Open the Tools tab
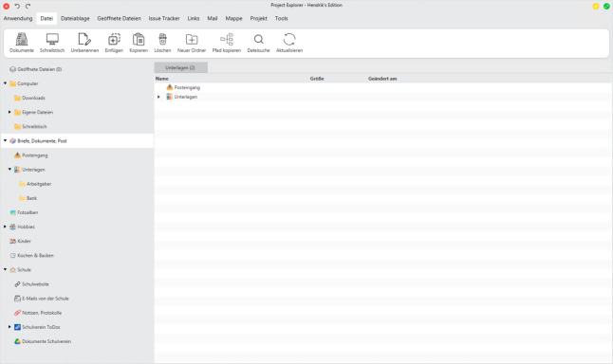 (281, 18)
